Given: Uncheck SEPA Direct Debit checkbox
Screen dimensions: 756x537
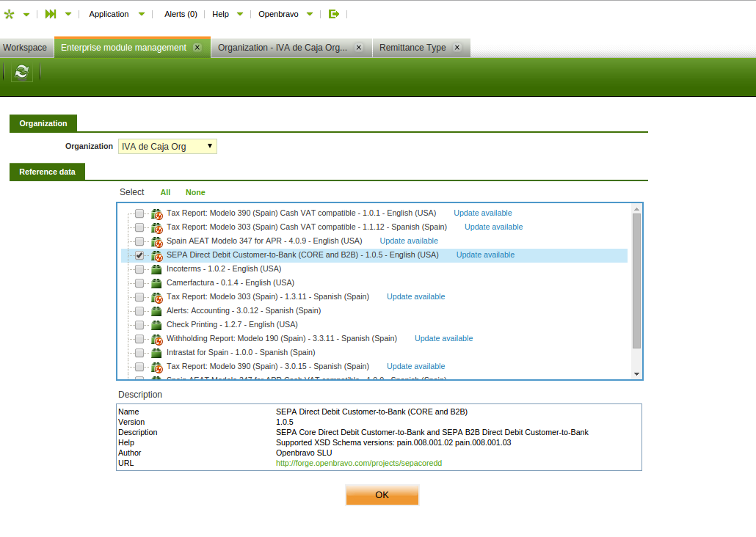Looking at the screenshot, I should click(139, 255).
